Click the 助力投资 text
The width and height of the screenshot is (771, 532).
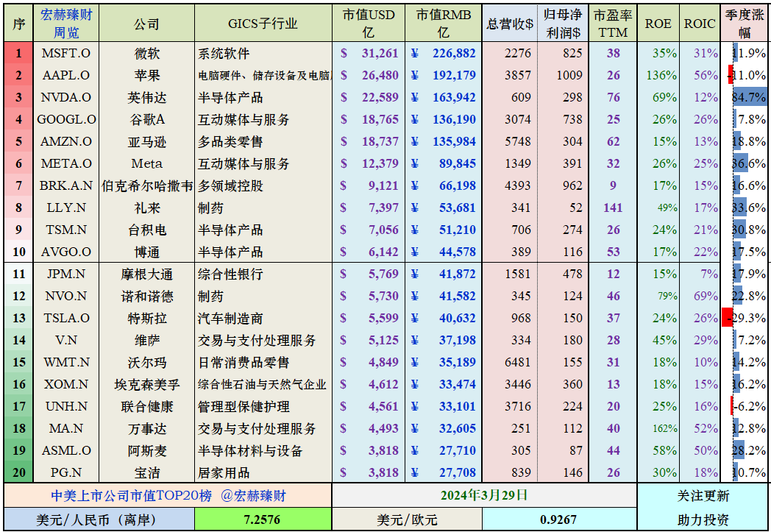(703, 519)
